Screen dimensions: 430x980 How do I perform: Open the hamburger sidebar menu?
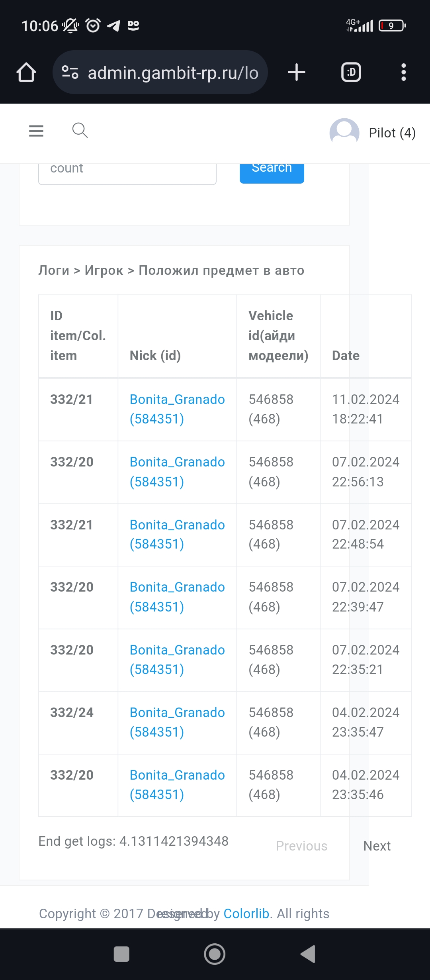click(36, 131)
